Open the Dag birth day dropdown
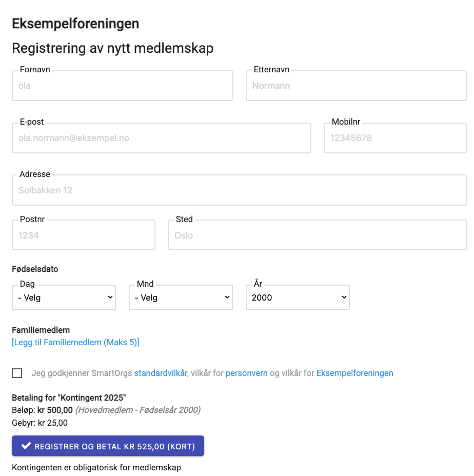The width and height of the screenshot is (474, 476). [x=64, y=298]
